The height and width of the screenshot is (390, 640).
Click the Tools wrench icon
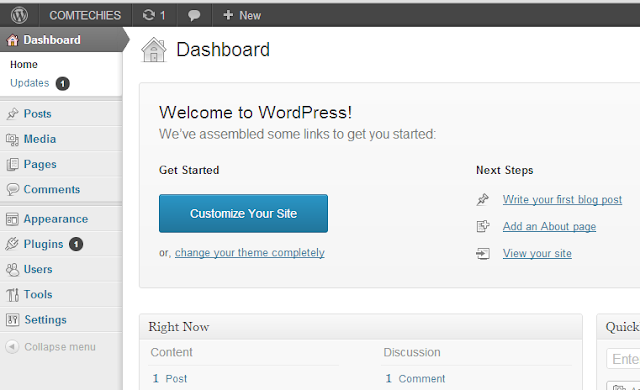click(x=12, y=295)
